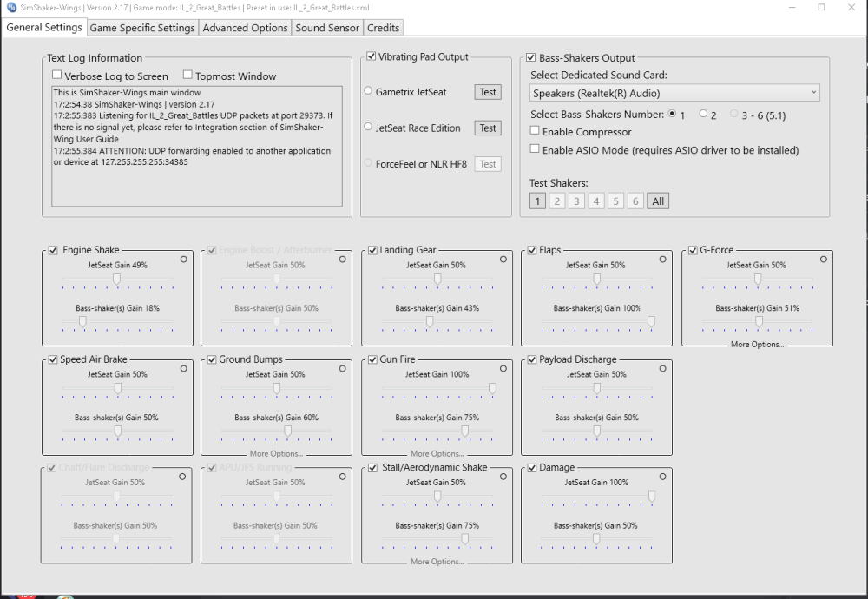The height and width of the screenshot is (599, 868).
Task: Click the circle indicator in Ground Bumps panel
Action: click(x=343, y=369)
